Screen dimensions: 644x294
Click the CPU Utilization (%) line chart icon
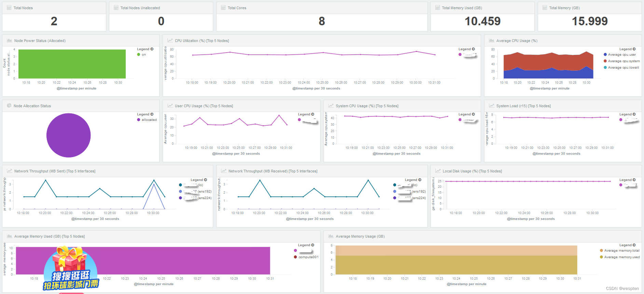click(170, 41)
